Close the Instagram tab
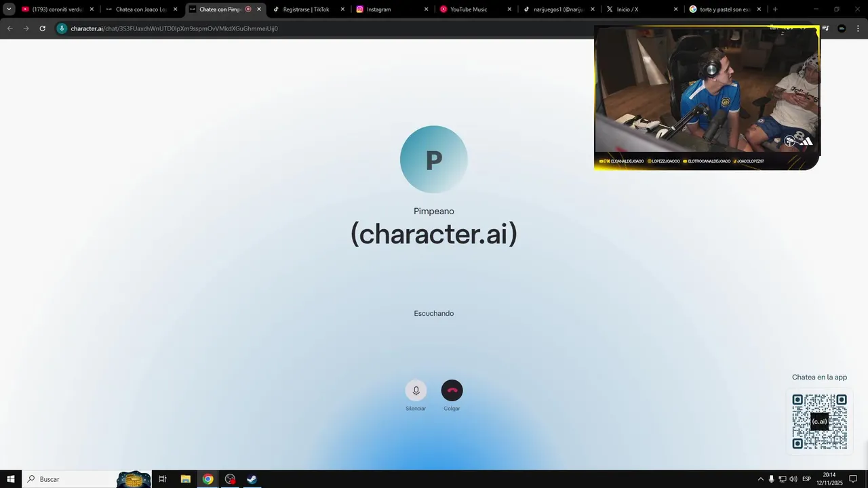The width and height of the screenshot is (868, 488). [426, 9]
